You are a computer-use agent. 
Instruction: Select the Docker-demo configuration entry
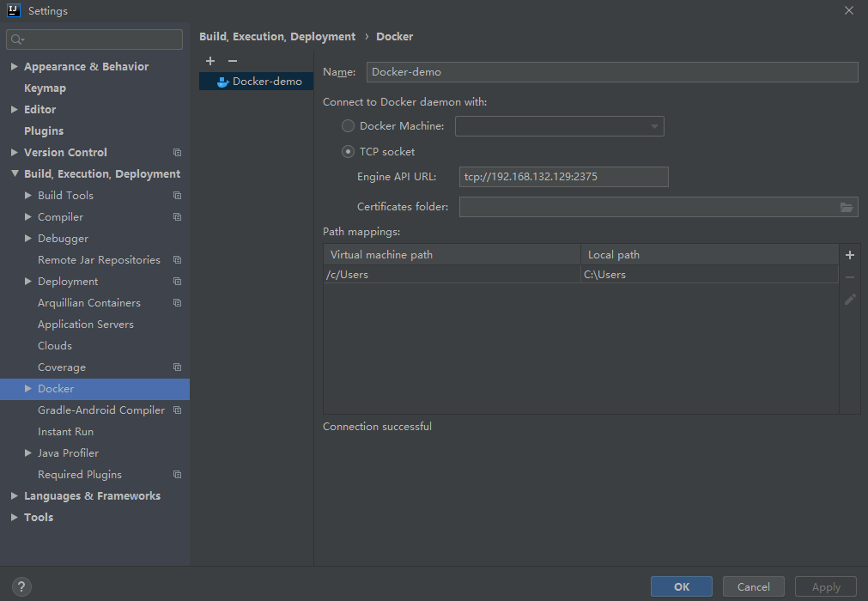(x=266, y=82)
